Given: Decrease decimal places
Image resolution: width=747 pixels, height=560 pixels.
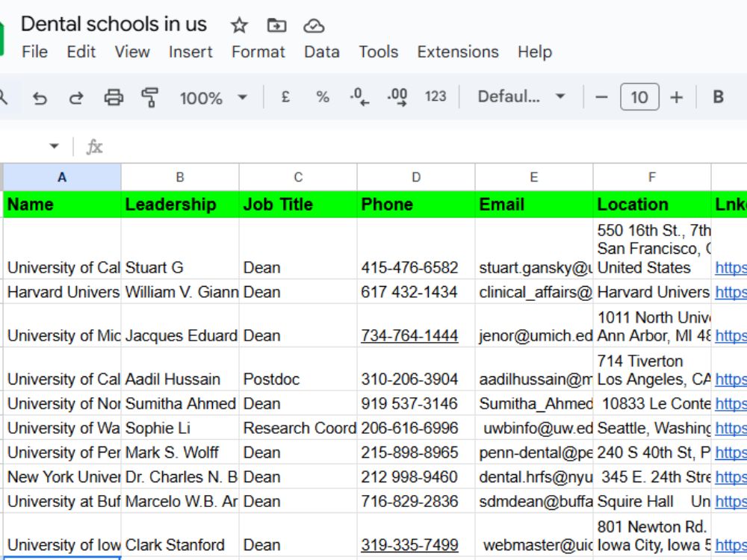Looking at the screenshot, I should click(x=359, y=97).
